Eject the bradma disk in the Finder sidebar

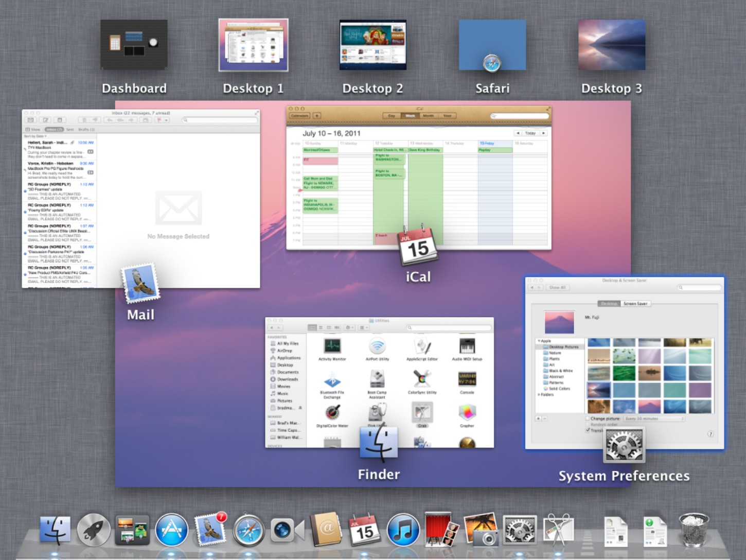(300, 408)
